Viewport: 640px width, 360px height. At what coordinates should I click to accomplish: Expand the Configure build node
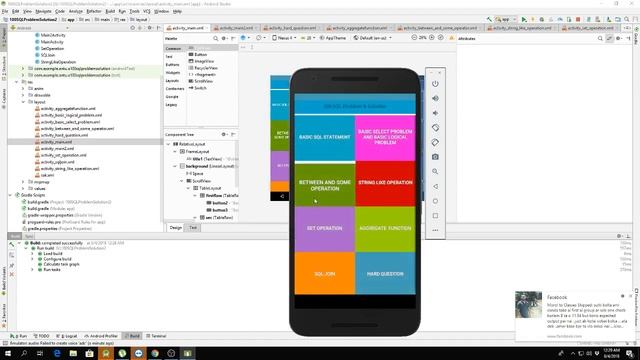pyautogui.click(x=32, y=259)
